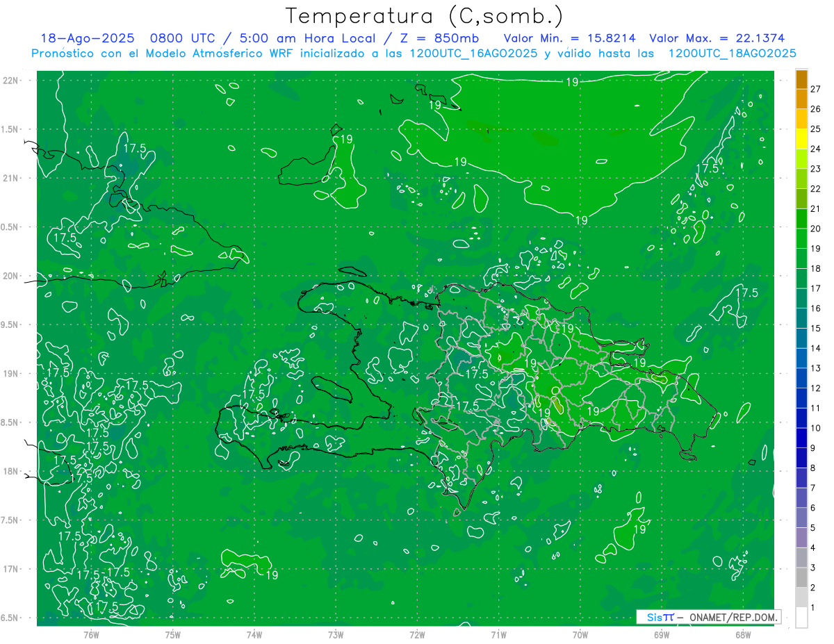Click the "6.5N" latitude axis label
834x644 pixels.
(x=10, y=618)
